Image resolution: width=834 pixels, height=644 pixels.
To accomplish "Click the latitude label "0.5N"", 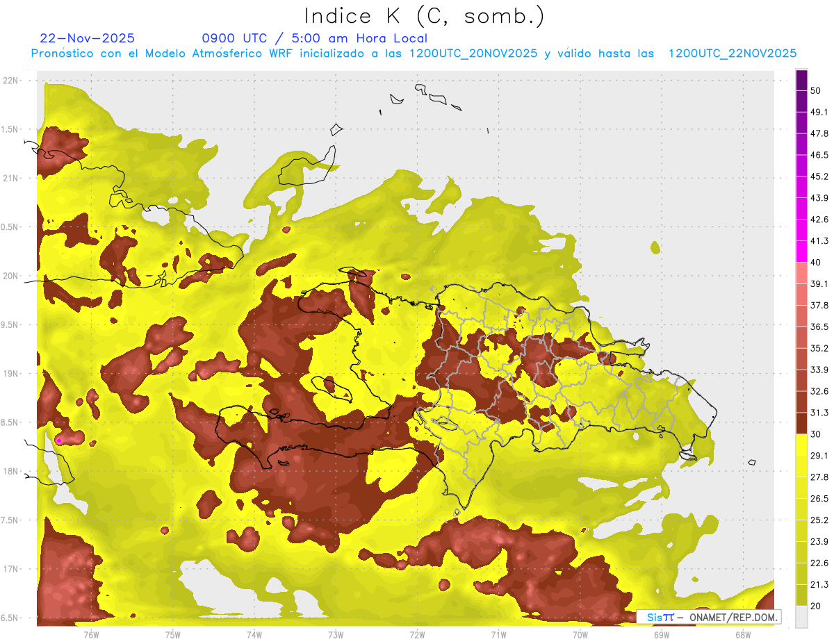I will coord(10,227).
